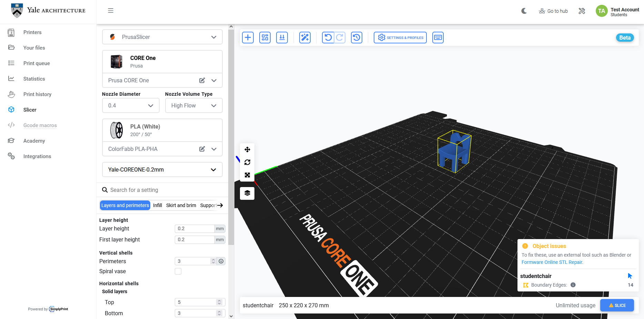Image resolution: width=644 pixels, height=319 pixels.
Task: Expand the Prusa CORE One profile dropdown
Action: tap(214, 80)
